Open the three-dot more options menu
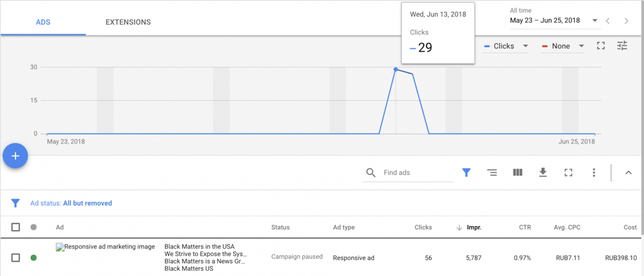 click(594, 172)
